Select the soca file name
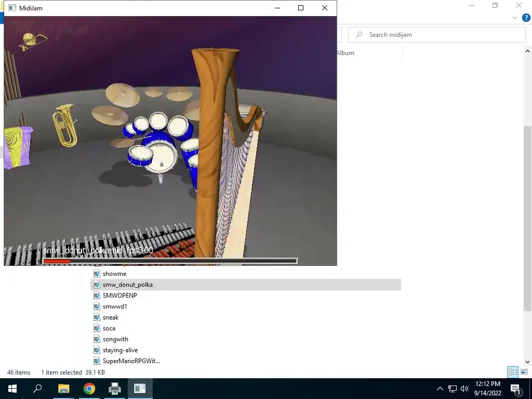Image resolution: width=532 pixels, height=399 pixels. click(109, 328)
